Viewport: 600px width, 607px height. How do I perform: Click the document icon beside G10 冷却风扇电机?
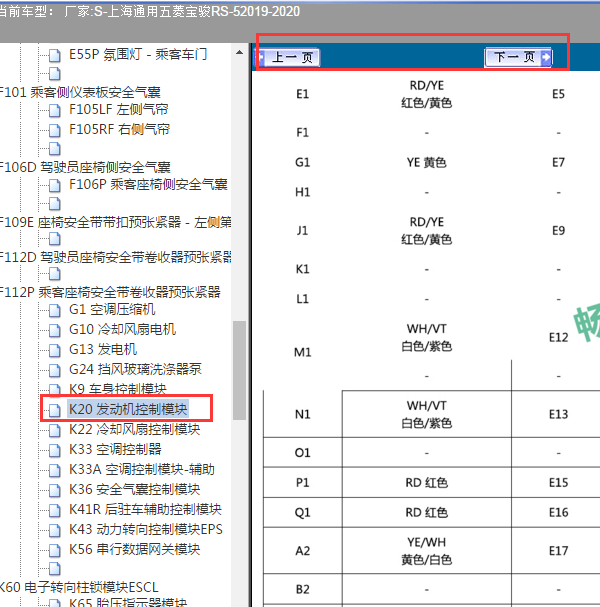tap(55, 330)
